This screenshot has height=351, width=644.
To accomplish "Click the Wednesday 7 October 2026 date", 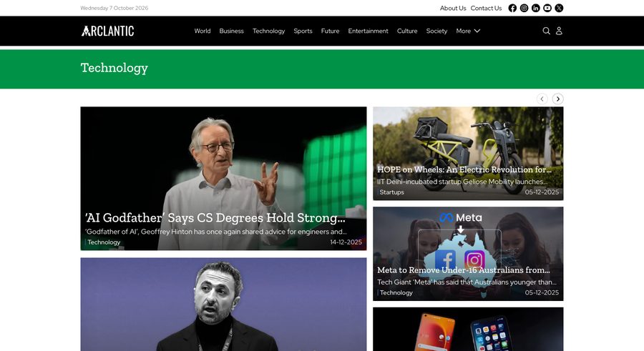I will 114,8.
